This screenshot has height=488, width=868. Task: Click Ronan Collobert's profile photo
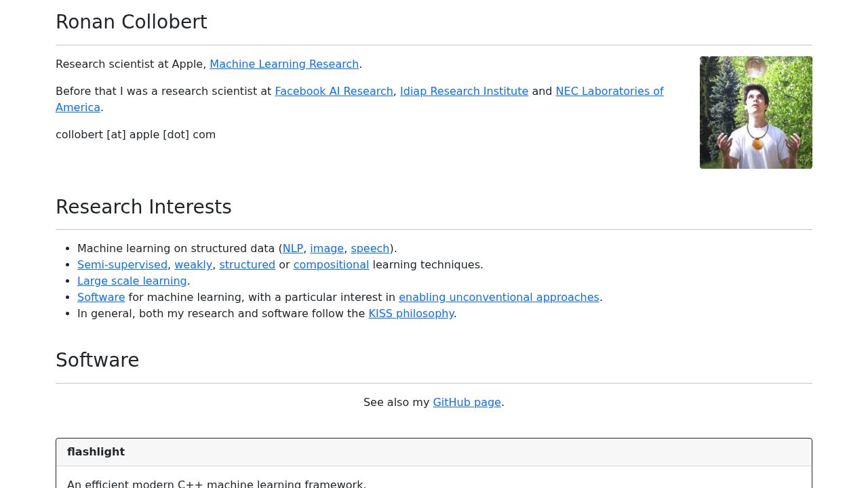(756, 113)
